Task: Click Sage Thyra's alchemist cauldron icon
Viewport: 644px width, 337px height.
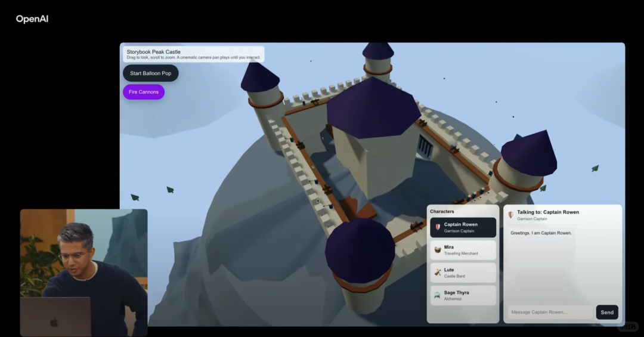Action: [438, 295]
